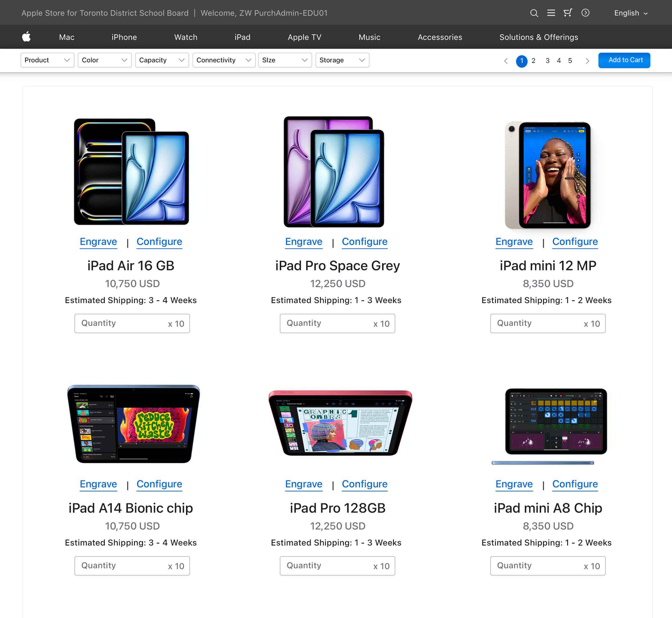The image size is (672, 618).
Task: Select the iPad A14 Bionic chip product image
Action: pos(133,424)
